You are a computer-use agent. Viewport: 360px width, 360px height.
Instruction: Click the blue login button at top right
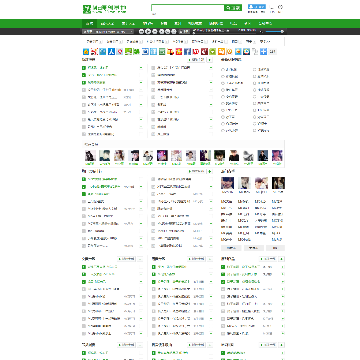click(257, 7)
